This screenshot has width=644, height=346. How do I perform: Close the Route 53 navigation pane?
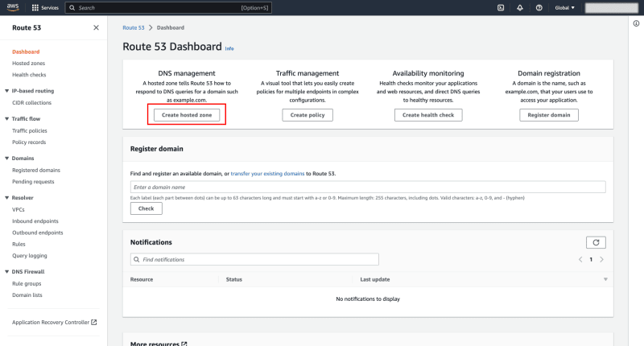point(96,27)
